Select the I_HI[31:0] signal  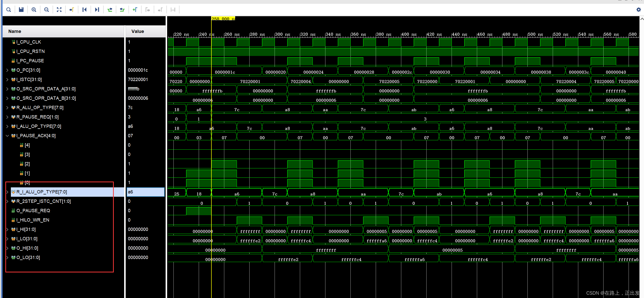tap(26, 229)
